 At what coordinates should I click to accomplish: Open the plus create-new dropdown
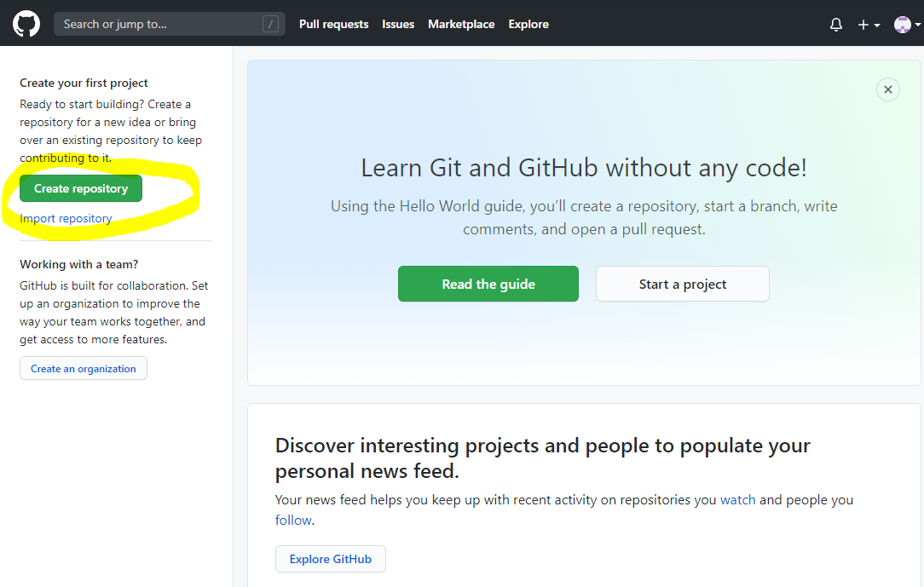[x=869, y=25]
